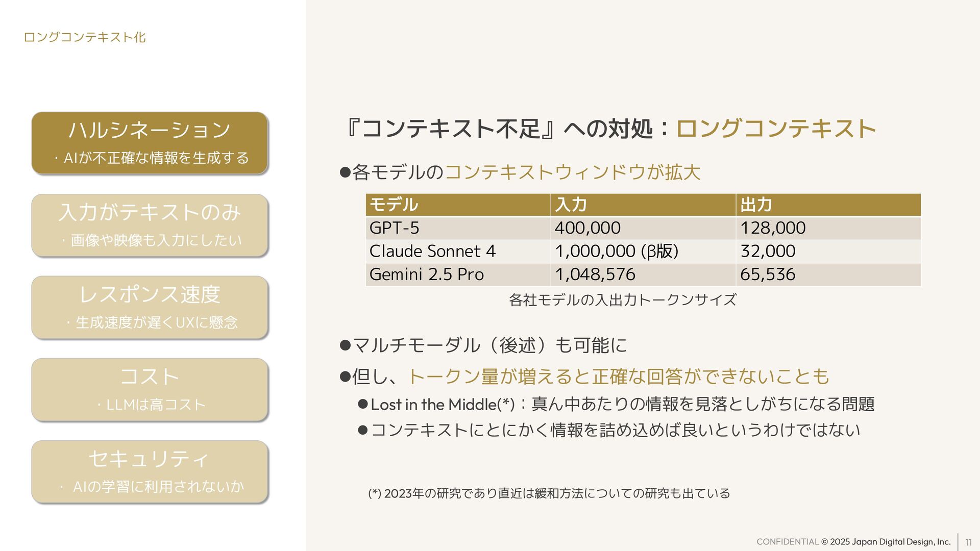
Task: Choose the コスト box
Action: tap(150, 390)
